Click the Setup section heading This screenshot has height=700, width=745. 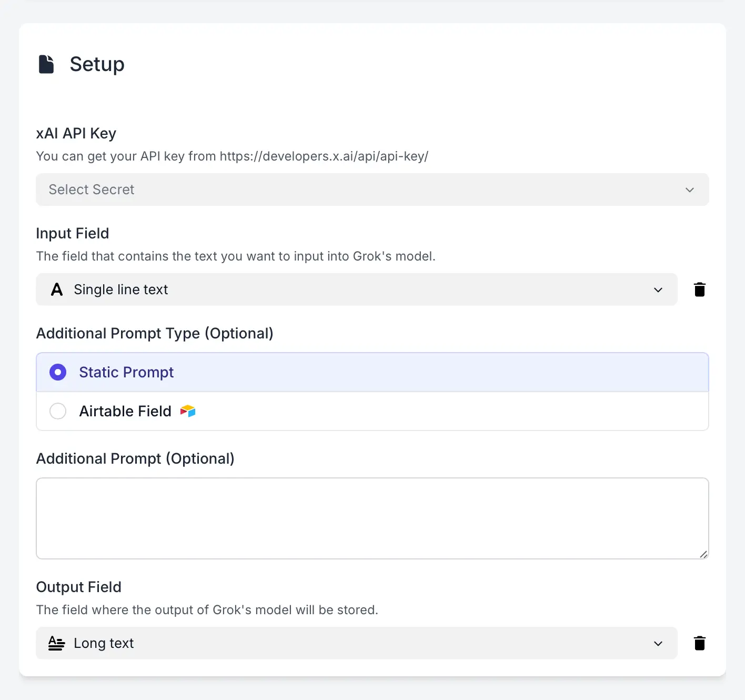tap(97, 64)
